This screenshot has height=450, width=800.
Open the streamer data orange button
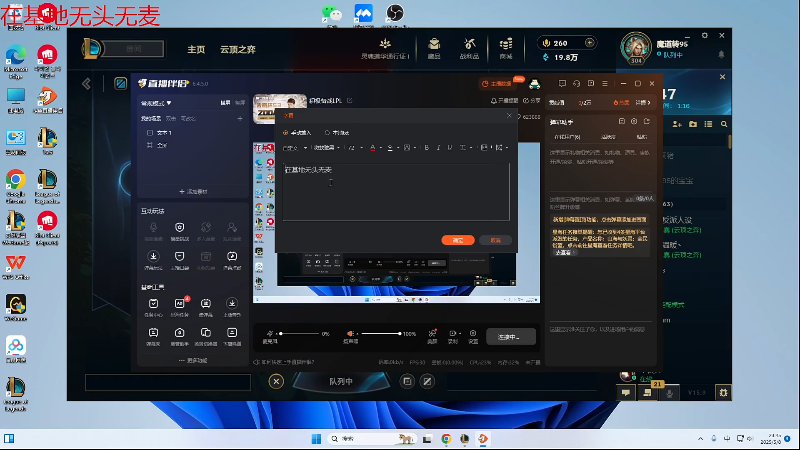coord(496,84)
